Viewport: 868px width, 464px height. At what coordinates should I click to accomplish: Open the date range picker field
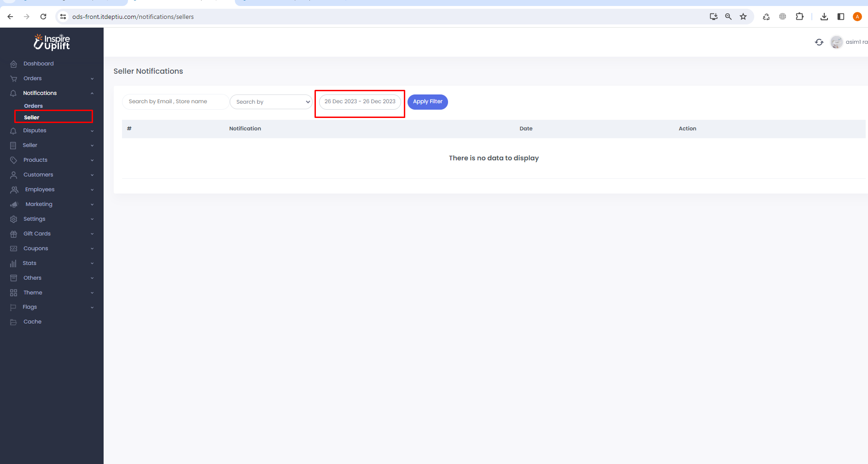click(x=360, y=102)
